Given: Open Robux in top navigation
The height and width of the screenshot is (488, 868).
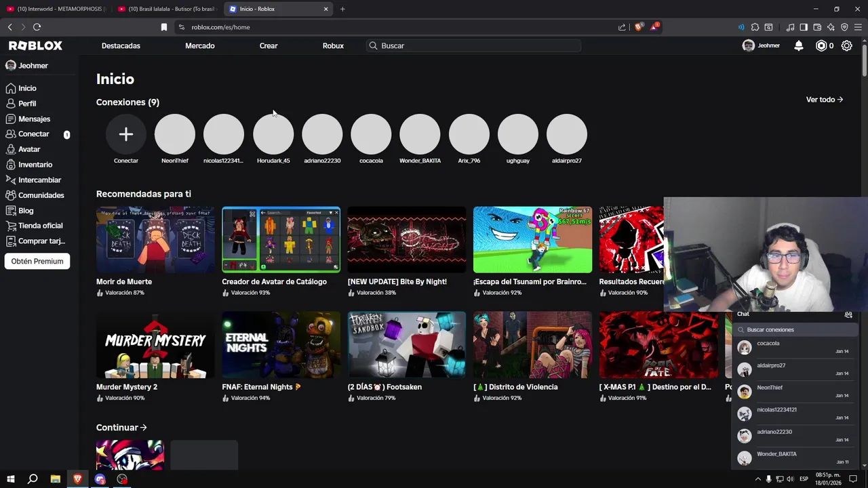Looking at the screenshot, I should 333,45.
